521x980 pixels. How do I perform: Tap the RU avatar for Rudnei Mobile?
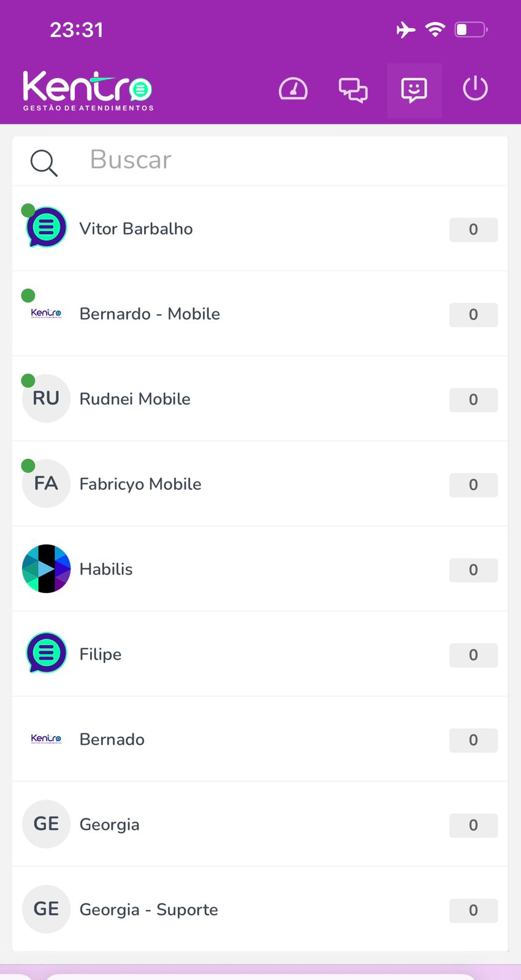[x=47, y=399]
